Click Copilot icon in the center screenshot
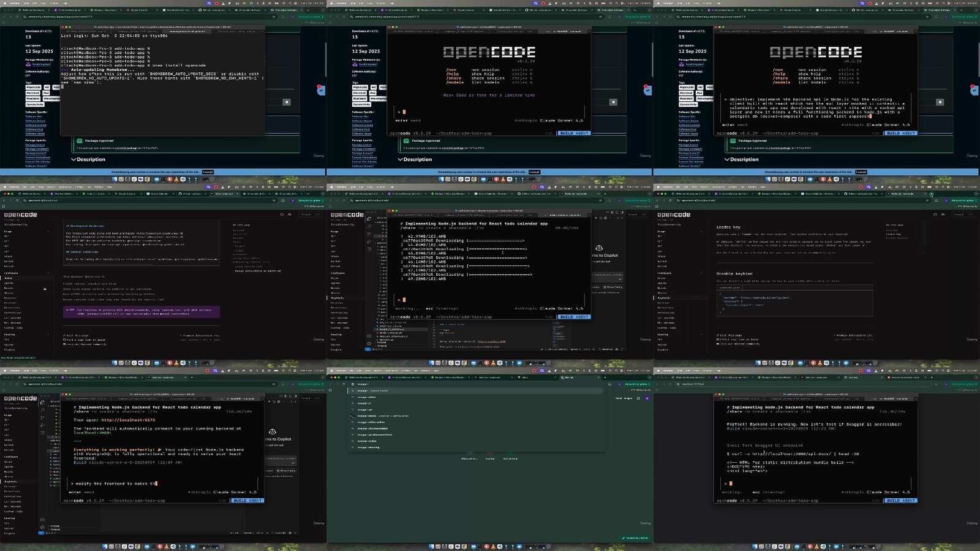 [x=598, y=248]
